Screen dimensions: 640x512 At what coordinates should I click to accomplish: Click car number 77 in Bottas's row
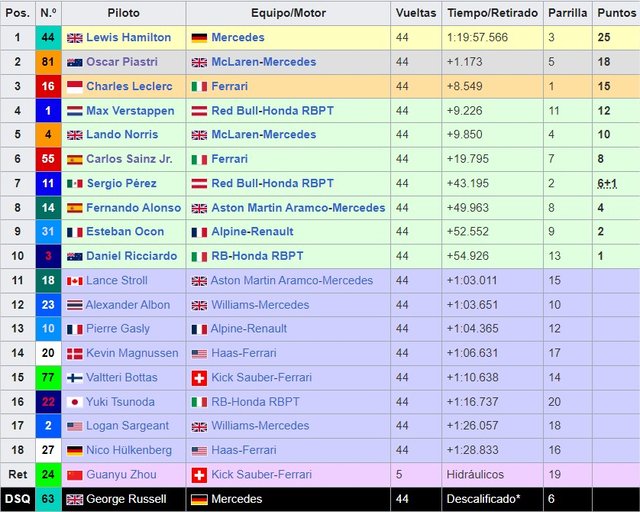[48, 377]
